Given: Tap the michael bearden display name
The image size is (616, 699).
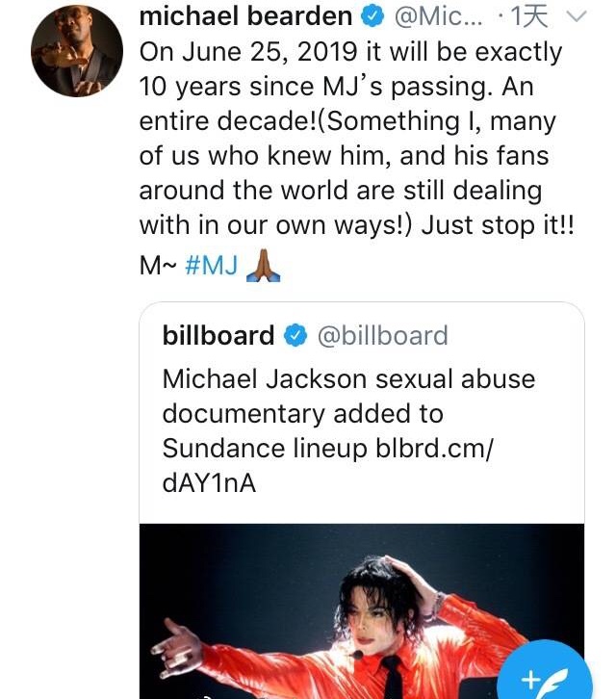Looking at the screenshot, I should coord(245,16).
